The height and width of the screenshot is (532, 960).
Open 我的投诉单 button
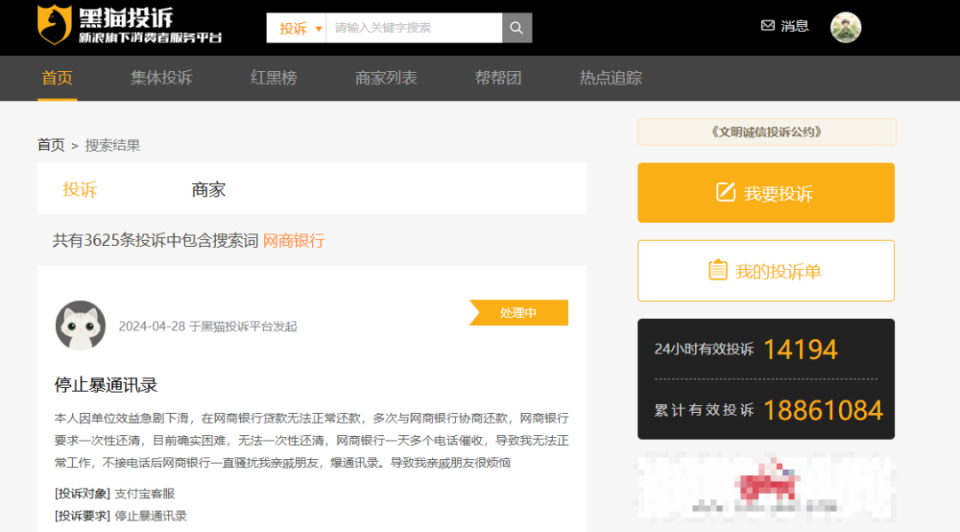(766, 271)
